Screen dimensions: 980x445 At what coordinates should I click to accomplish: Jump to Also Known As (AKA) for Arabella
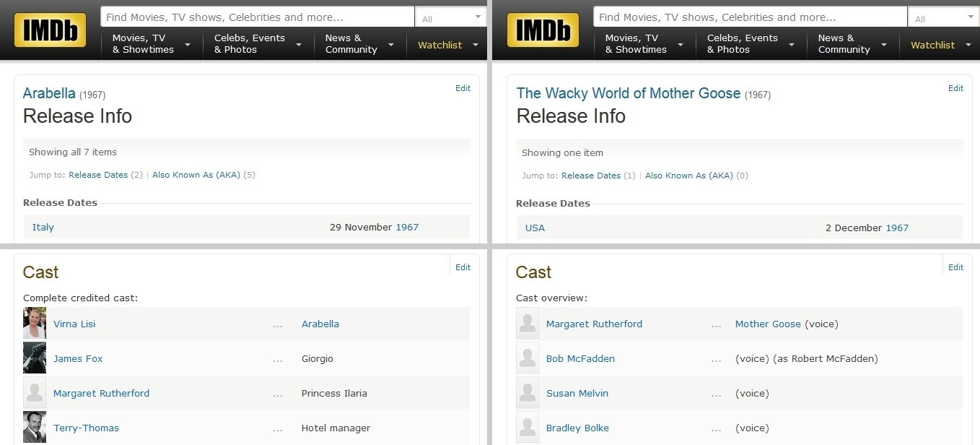(196, 175)
